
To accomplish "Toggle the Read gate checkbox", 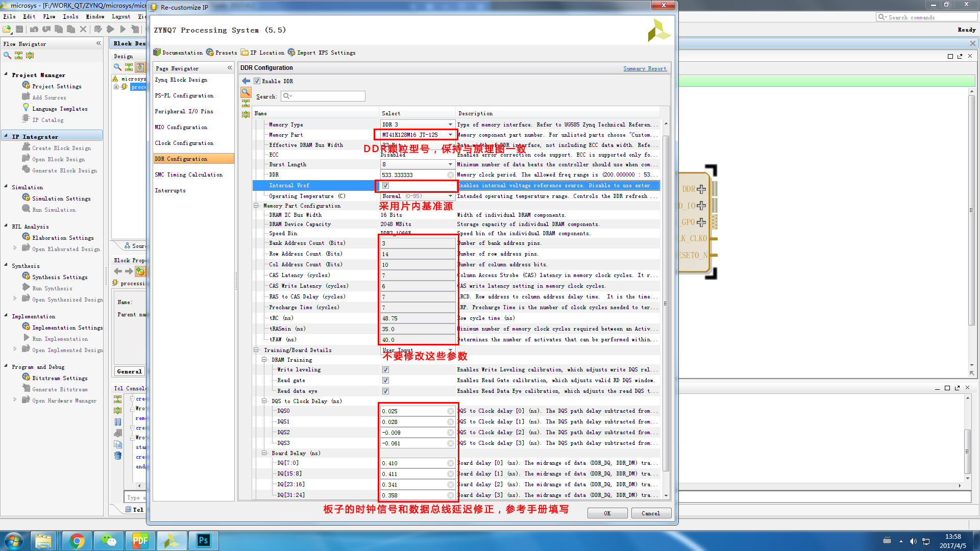I will pyautogui.click(x=385, y=381).
